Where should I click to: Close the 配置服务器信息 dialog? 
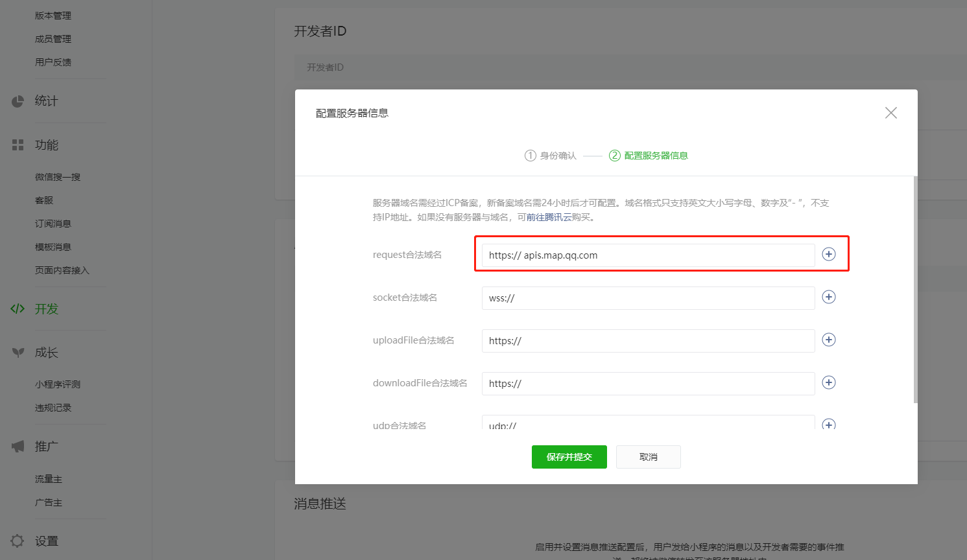(x=890, y=113)
